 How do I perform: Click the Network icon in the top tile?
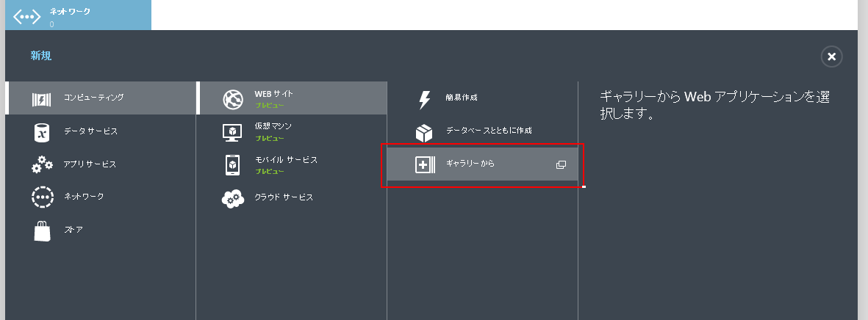26,17
